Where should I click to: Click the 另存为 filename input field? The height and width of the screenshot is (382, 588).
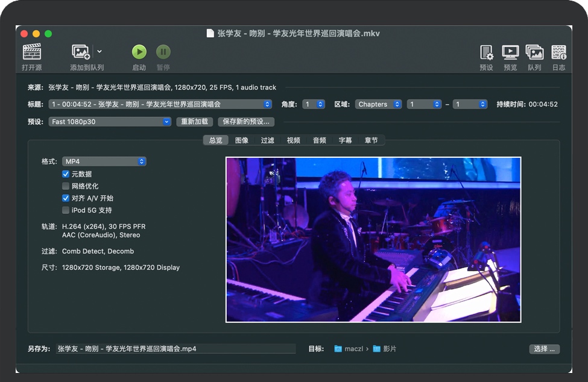click(x=175, y=349)
